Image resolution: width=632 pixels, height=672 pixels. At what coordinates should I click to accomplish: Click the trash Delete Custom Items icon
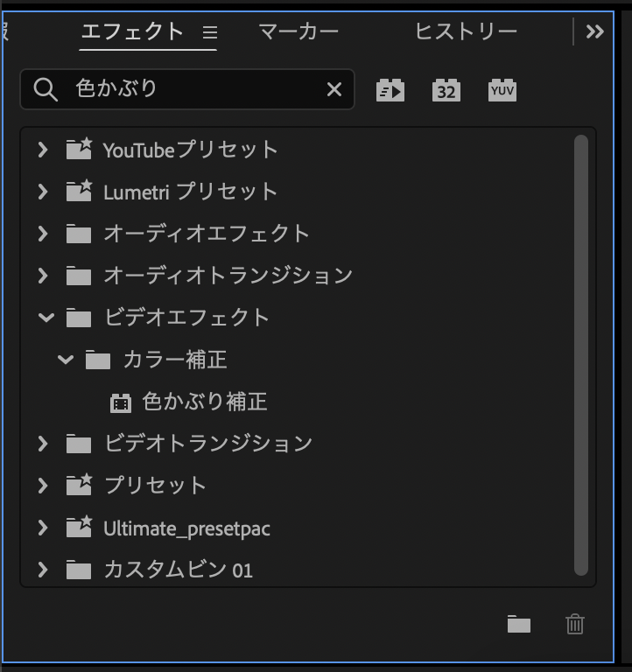coord(575,624)
